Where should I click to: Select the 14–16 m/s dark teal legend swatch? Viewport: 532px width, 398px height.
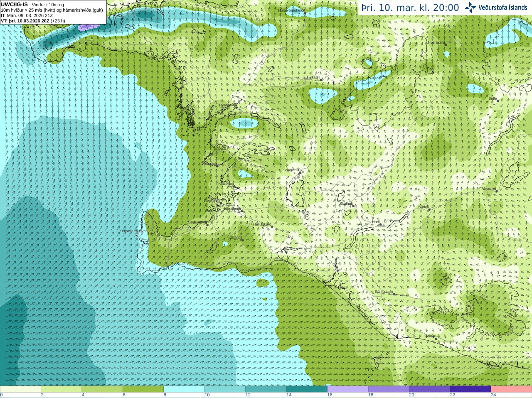[x=307, y=389]
